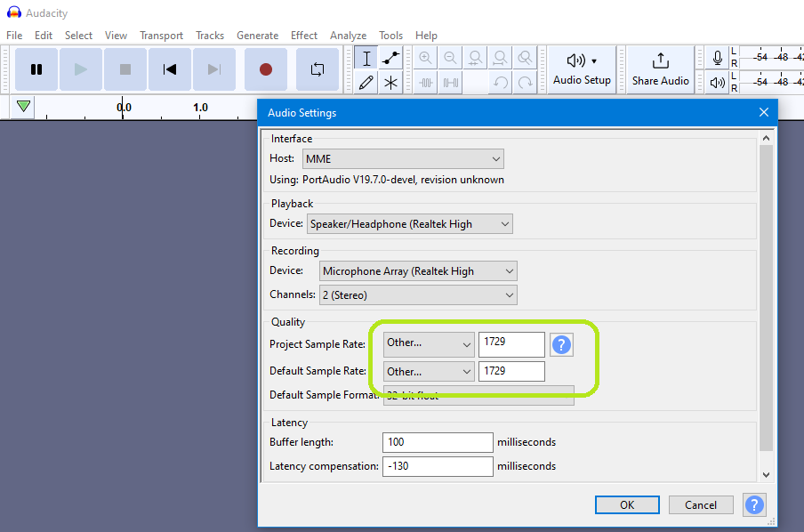
Task: Click the microphone record meter icon
Action: 718,58
